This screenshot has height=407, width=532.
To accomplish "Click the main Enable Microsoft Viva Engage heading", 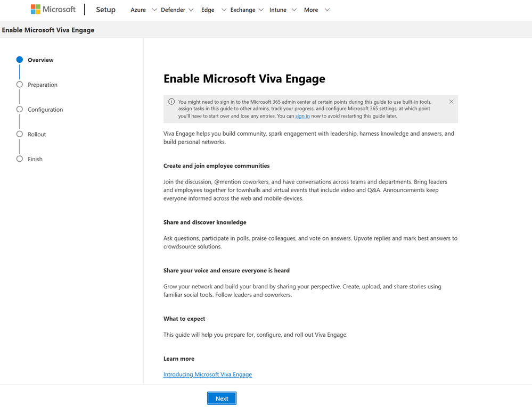I will click(244, 79).
